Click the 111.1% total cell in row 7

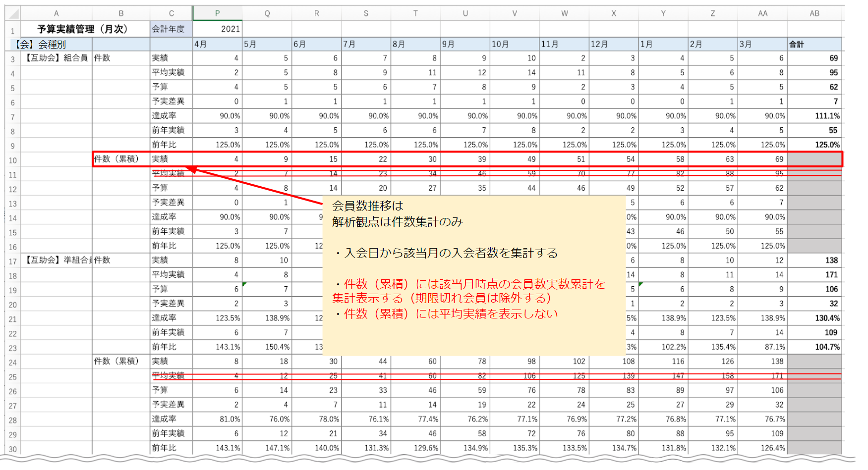pos(814,116)
